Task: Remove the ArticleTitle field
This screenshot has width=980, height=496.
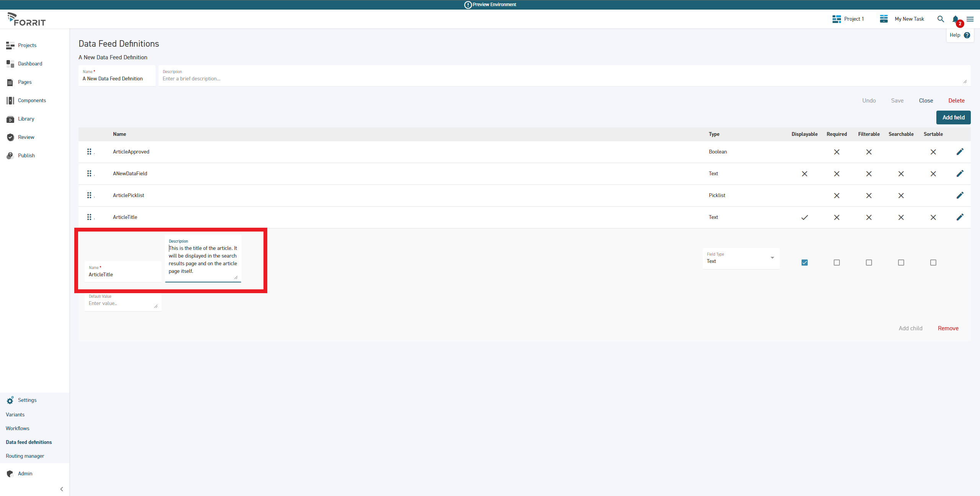Action: (x=948, y=328)
